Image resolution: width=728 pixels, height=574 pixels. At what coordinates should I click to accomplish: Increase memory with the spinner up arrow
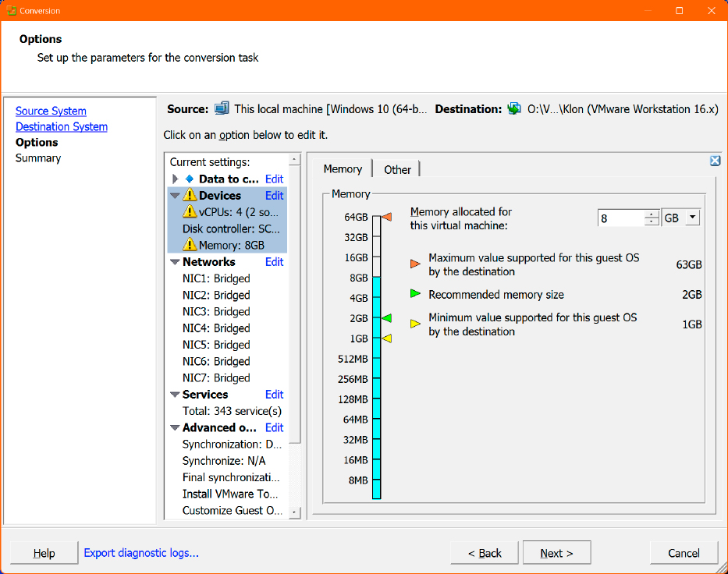click(652, 214)
